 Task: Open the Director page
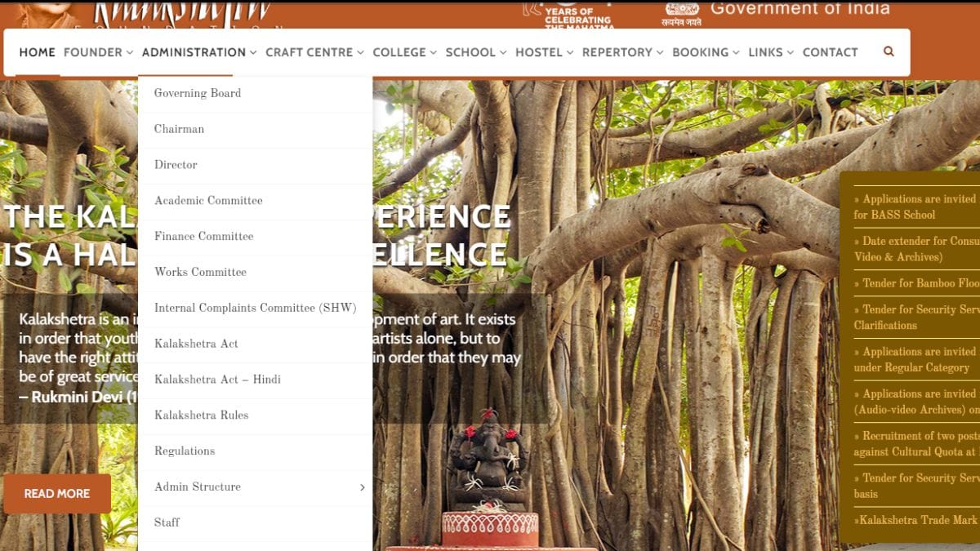point(176,165)
